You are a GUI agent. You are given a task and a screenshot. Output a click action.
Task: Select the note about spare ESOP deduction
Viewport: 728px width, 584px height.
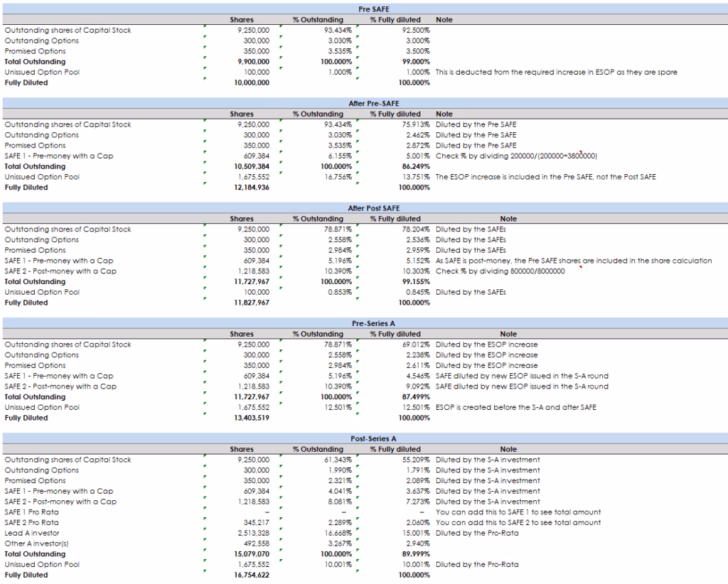pyautogui.click(x=556, y=72)
